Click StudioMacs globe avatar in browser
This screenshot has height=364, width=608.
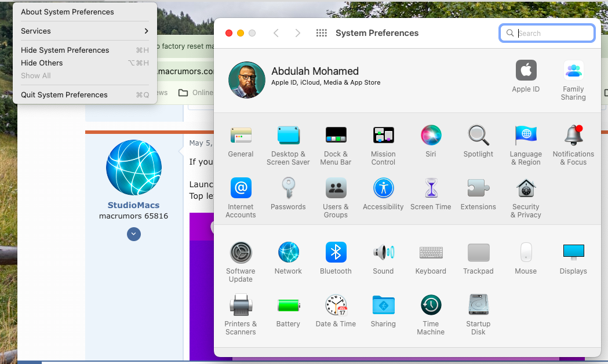coord(134,168)
